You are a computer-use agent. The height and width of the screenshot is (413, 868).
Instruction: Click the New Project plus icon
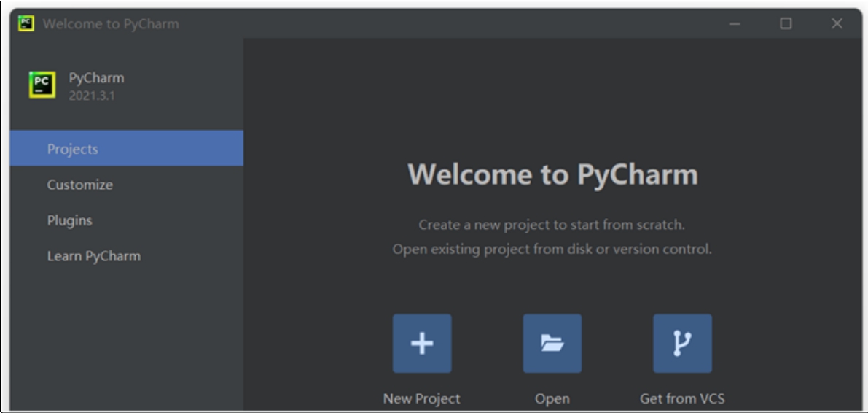[422, 344]
